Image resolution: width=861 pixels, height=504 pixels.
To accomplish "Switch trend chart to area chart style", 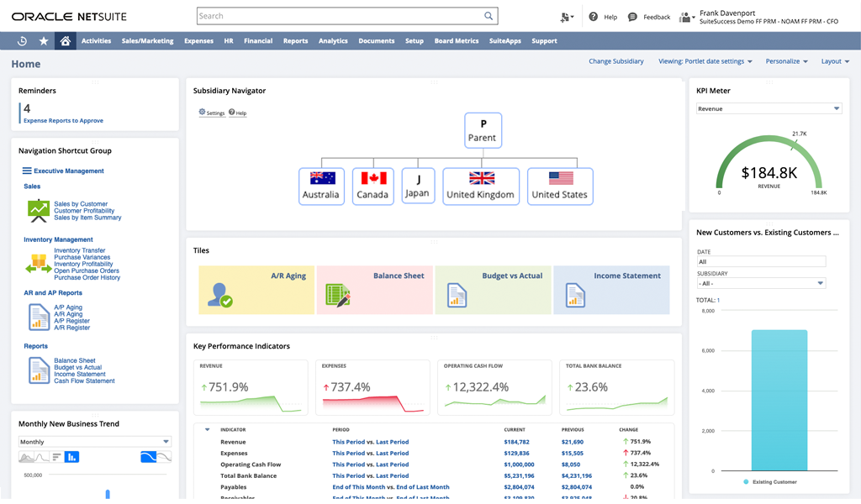I will click(26, 457).
